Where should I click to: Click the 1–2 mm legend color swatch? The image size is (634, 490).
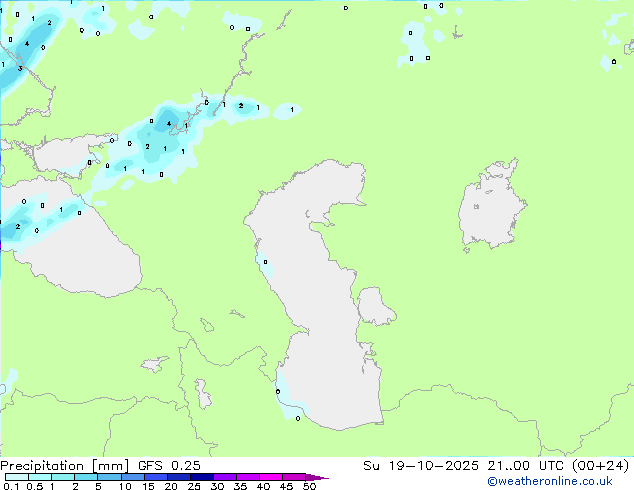63,477
